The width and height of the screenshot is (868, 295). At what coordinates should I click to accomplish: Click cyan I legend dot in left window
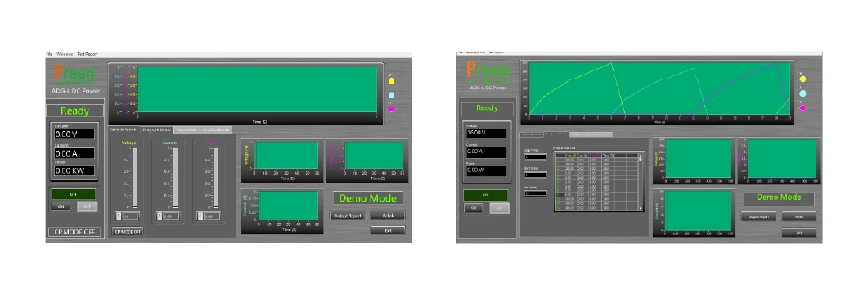click(391, 95)
